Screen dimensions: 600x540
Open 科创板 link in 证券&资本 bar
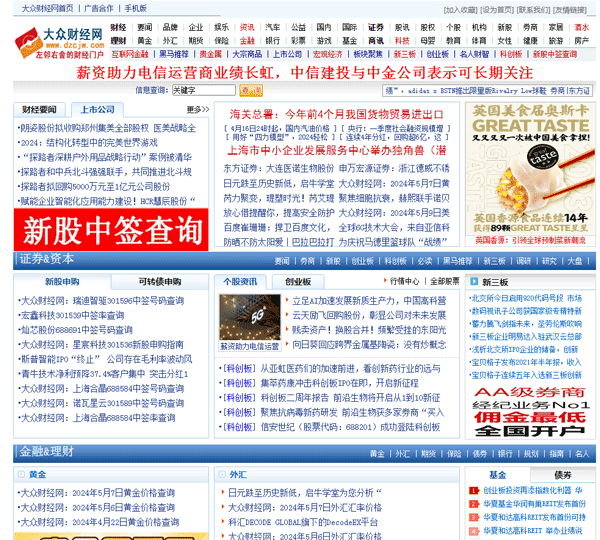pos(395,261)
